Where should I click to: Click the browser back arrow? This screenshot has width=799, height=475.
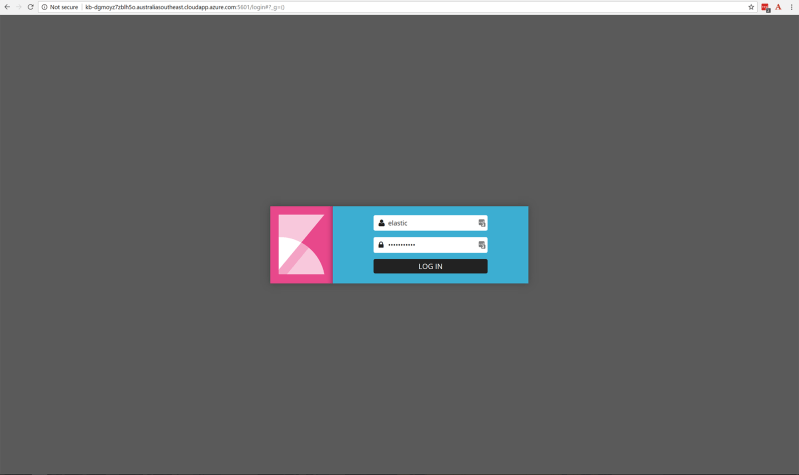coord(7,7)
